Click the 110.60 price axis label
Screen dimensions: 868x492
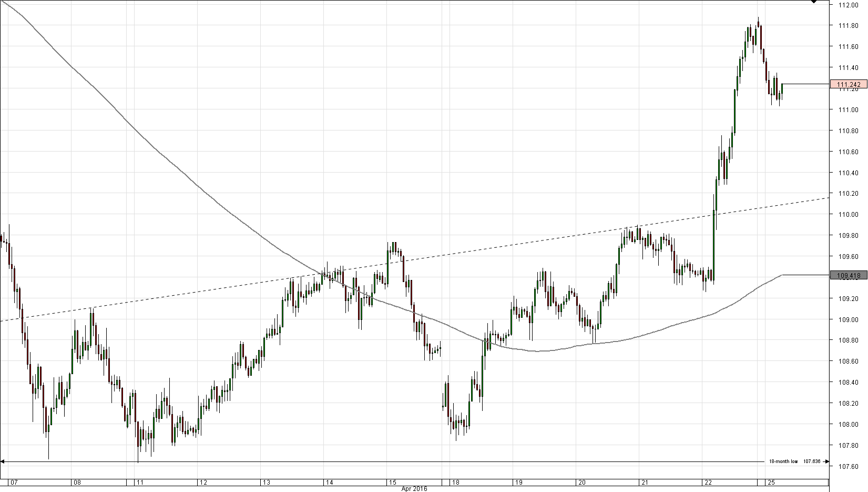[848, 152]
